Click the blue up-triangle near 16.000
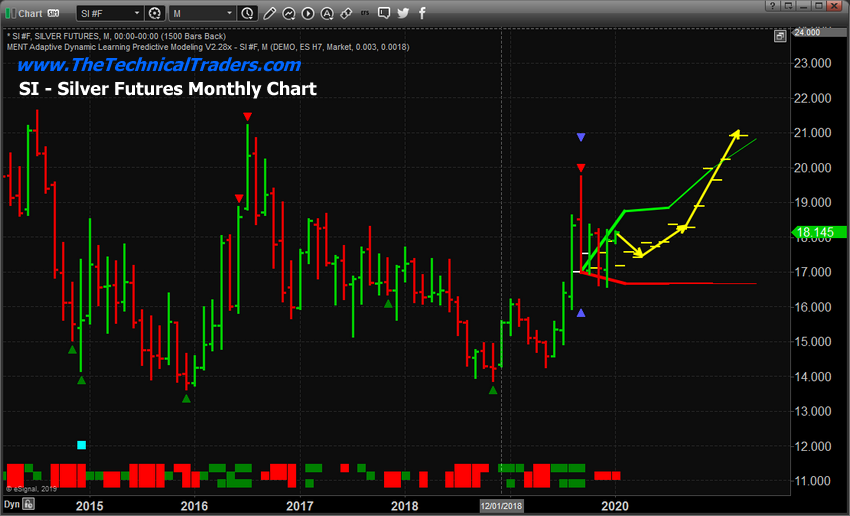The width and height of the screenshot is (850, 516). point(581,313)
